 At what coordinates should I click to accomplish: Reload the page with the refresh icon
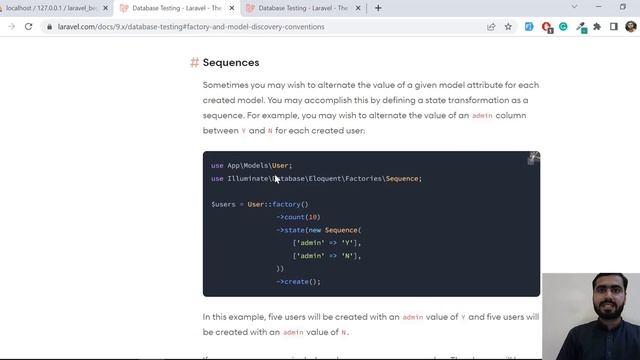point(28,27)
